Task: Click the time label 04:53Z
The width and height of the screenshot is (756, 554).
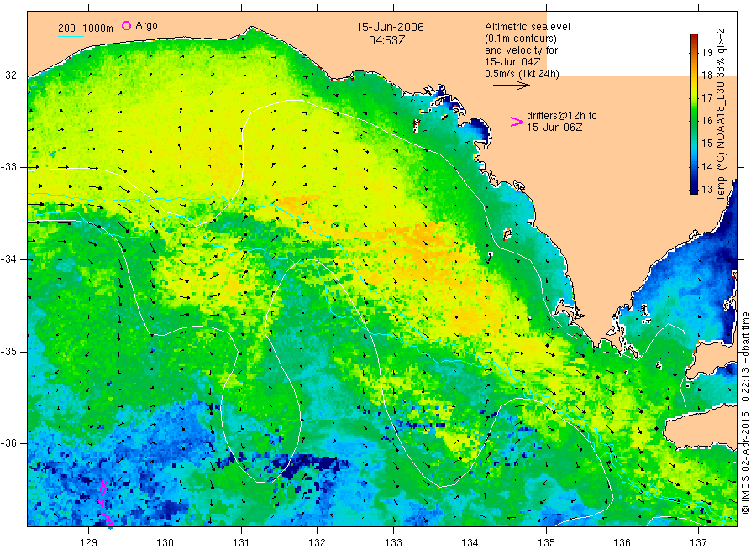Action: [x=387, y=40]
